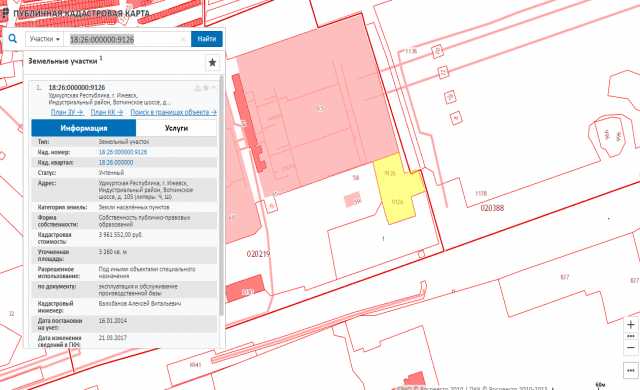
Task: Add the result to favorites star
Action: point(212,62)
